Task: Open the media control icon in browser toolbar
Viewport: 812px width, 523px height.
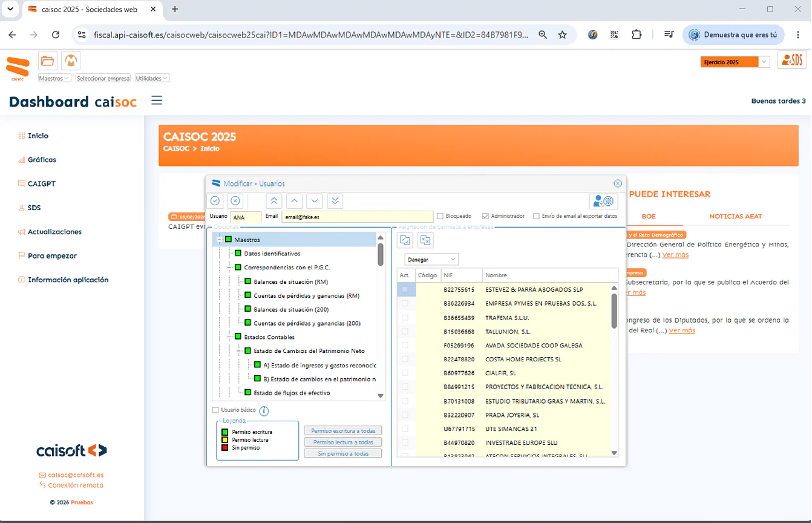Action: (669, 35)
